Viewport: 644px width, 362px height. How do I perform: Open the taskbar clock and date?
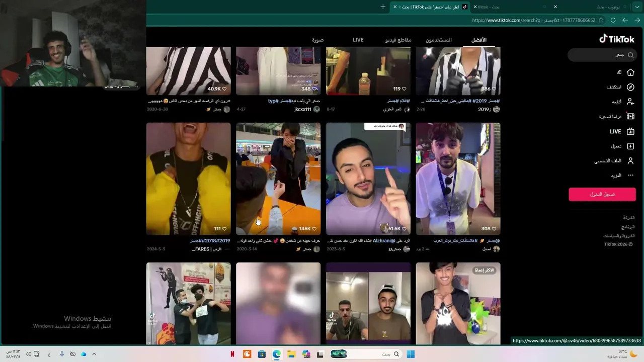click(13, 354)
